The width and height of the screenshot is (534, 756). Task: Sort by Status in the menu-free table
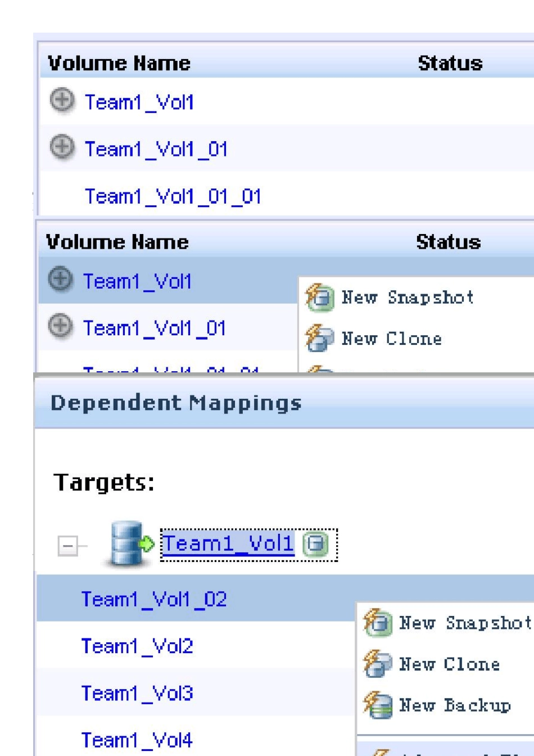[x=450, y=63]
